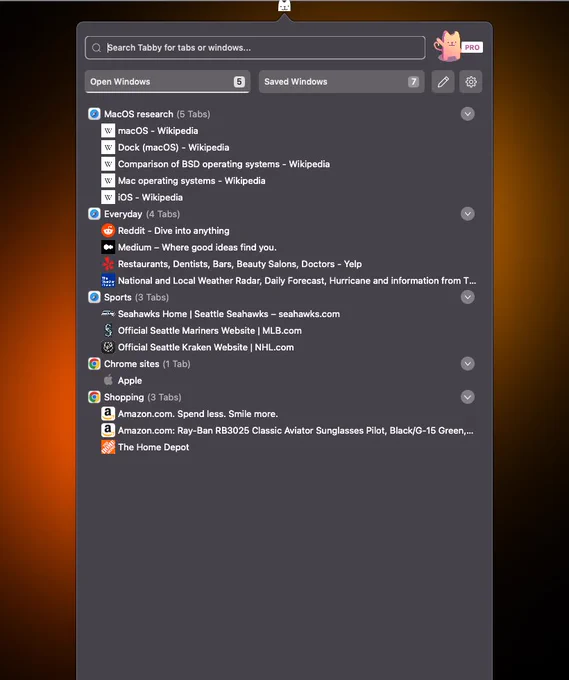
Task: Open 'Comparison of BSD operating systems' tab
Action: [x=224, y=164]
